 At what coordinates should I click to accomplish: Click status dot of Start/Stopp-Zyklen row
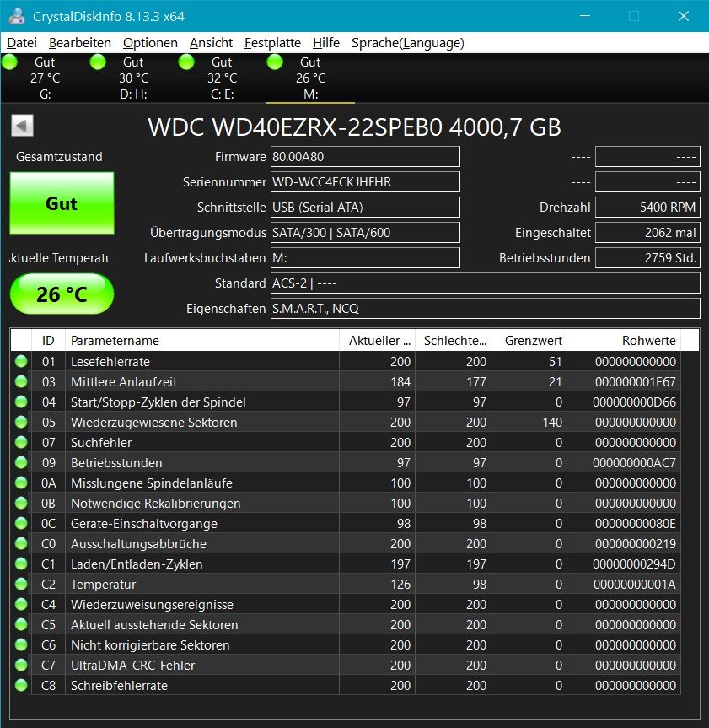coord(21,402)
